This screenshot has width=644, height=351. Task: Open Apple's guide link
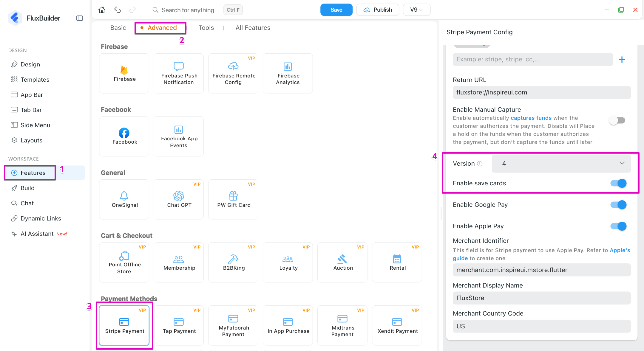point(620,250)
